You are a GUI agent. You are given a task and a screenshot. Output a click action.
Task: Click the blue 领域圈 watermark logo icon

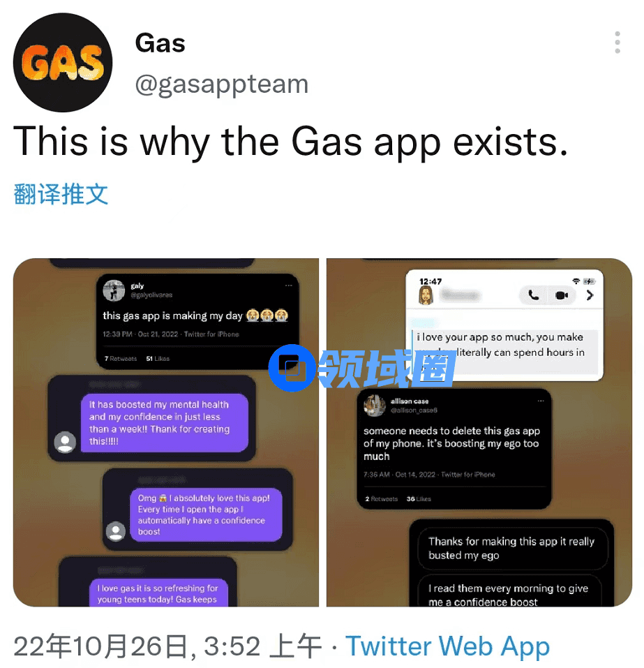point(292,368)
